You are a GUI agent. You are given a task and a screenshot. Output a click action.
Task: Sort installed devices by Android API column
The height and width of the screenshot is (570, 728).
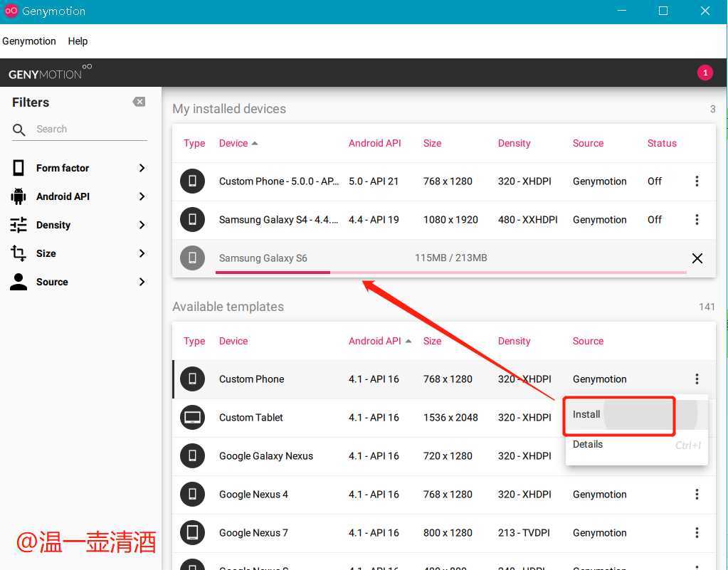[375, 144]
